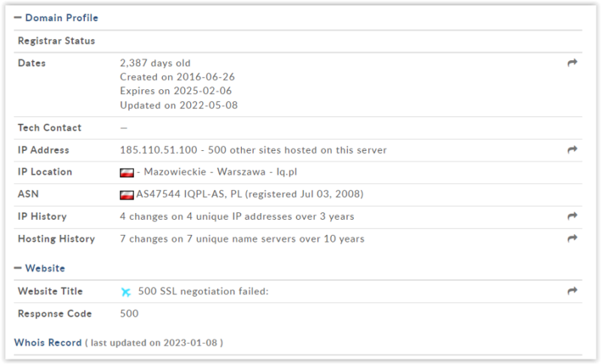Click the '500 SSL negotiation failed:' title text
The height and width of the screenshot is (364, 601).
click(x=203, y=291)
